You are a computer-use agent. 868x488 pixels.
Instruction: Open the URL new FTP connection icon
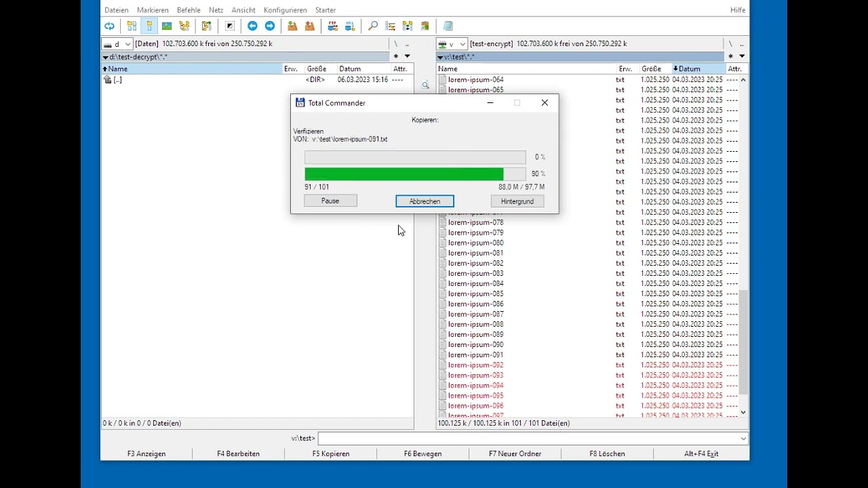(350, 26)
